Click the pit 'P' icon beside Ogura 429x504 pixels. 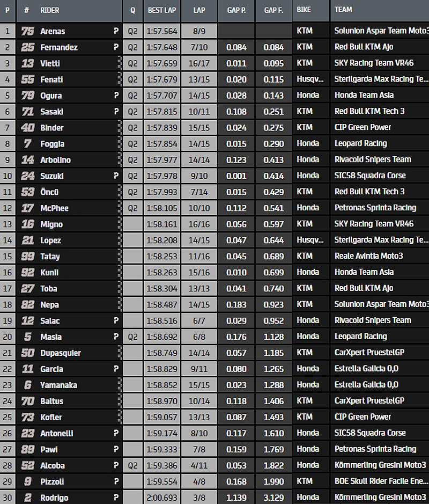pos(116,96)
